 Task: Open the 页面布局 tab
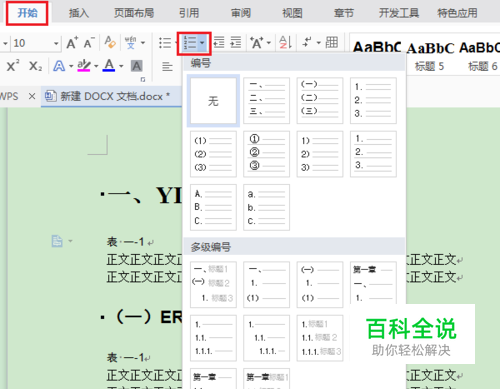tap(134, 13)
